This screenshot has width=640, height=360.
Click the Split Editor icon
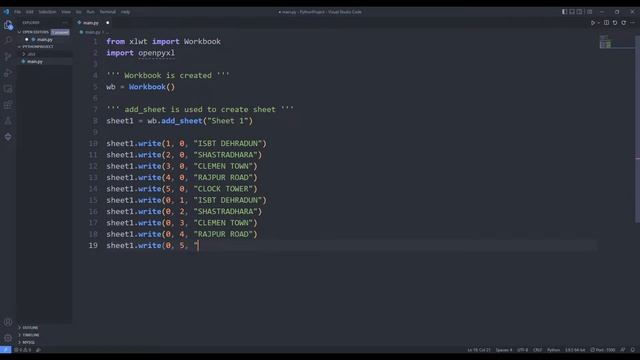[x=607, y=23]
